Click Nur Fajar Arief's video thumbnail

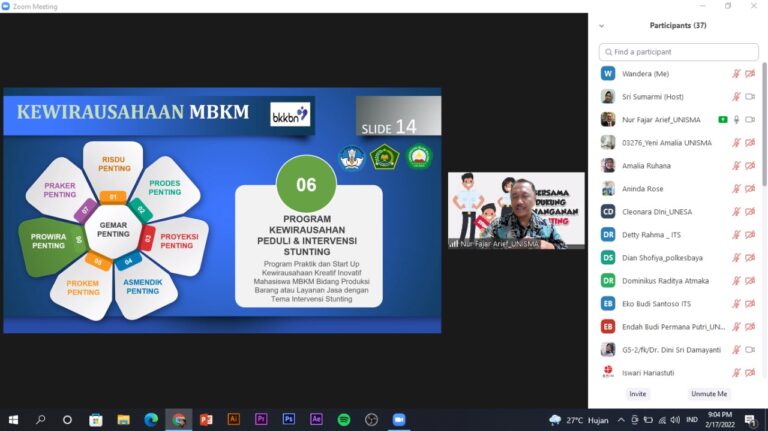click(516, 211)
